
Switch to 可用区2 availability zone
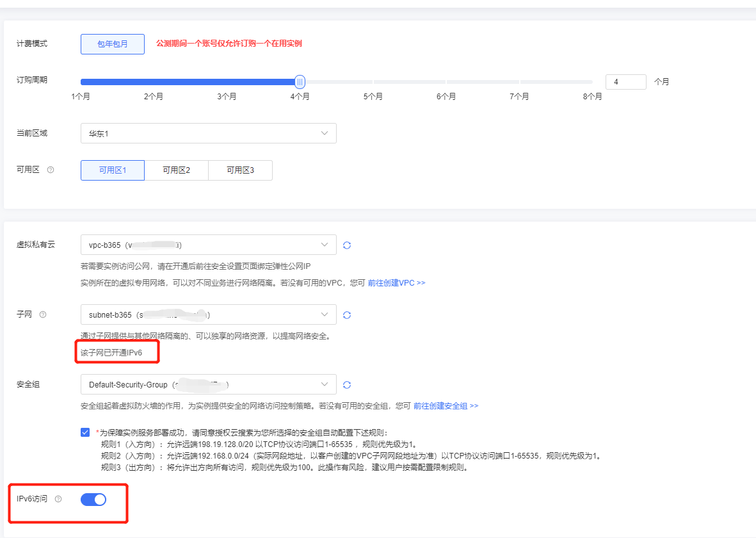coord(176,170)
